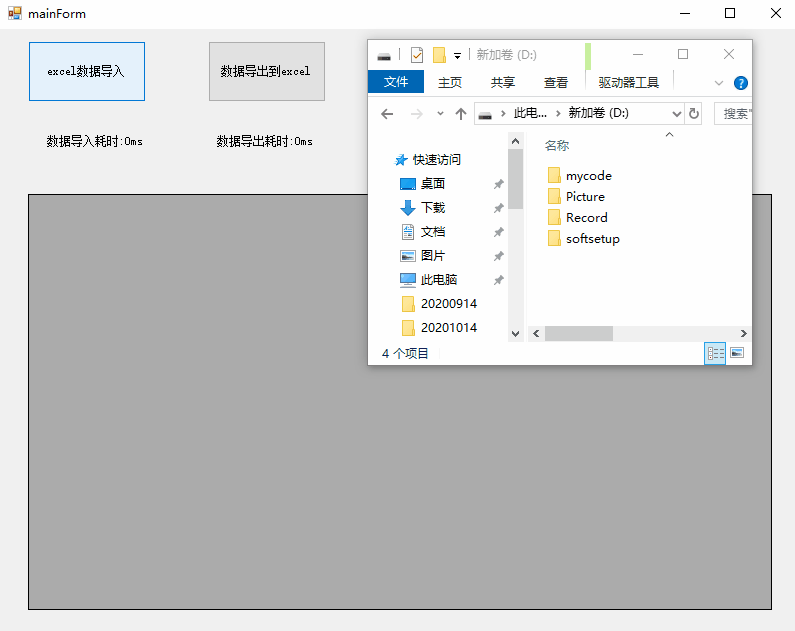Click the Explorer help question mark icon

(x=741, y=83)
